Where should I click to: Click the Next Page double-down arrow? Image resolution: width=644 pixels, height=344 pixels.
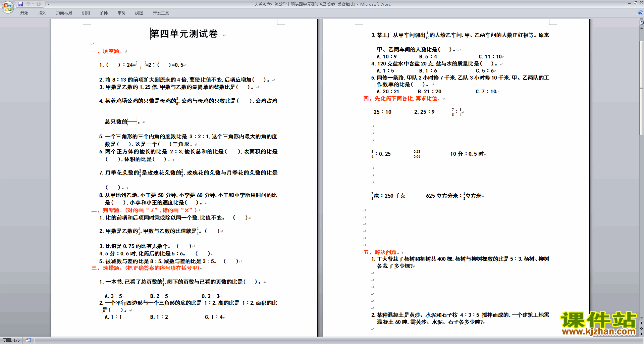tap(641, 334)
